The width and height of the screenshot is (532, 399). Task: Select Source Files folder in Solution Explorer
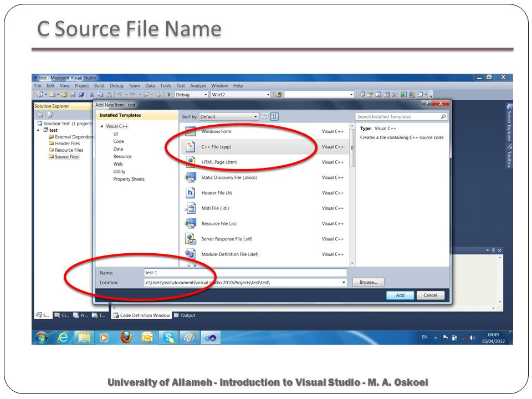[63, 157]
